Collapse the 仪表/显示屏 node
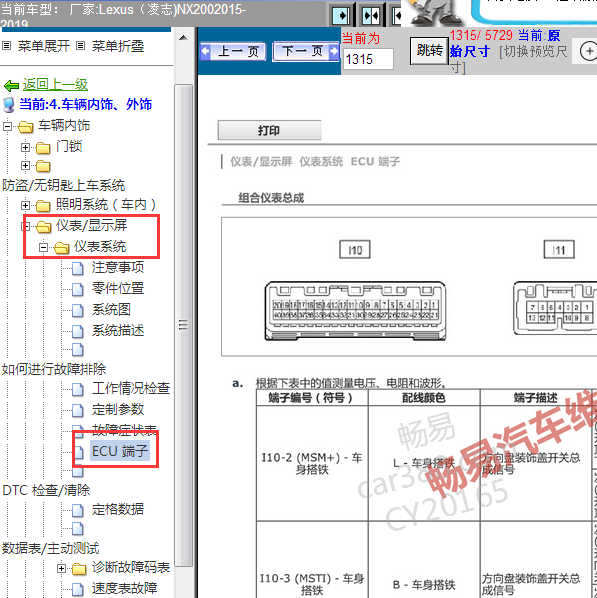 25,227
